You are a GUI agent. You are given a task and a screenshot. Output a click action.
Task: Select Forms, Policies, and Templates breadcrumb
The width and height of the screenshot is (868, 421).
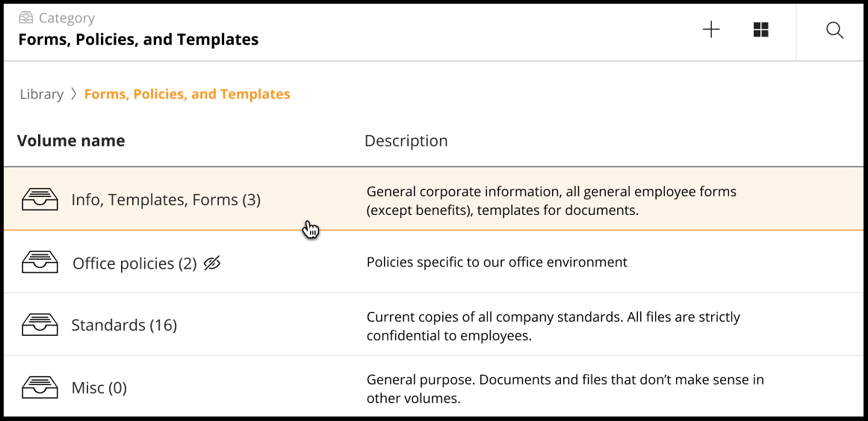187,94
